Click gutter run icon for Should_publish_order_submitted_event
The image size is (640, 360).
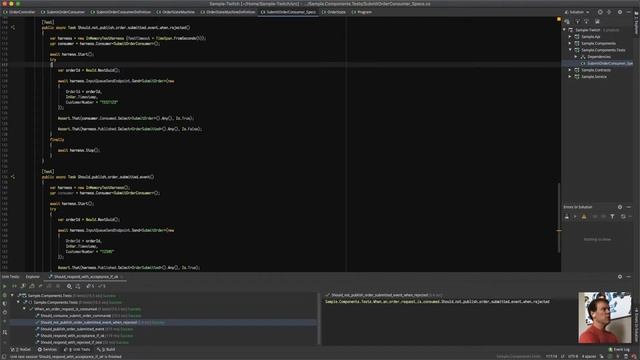13,177
